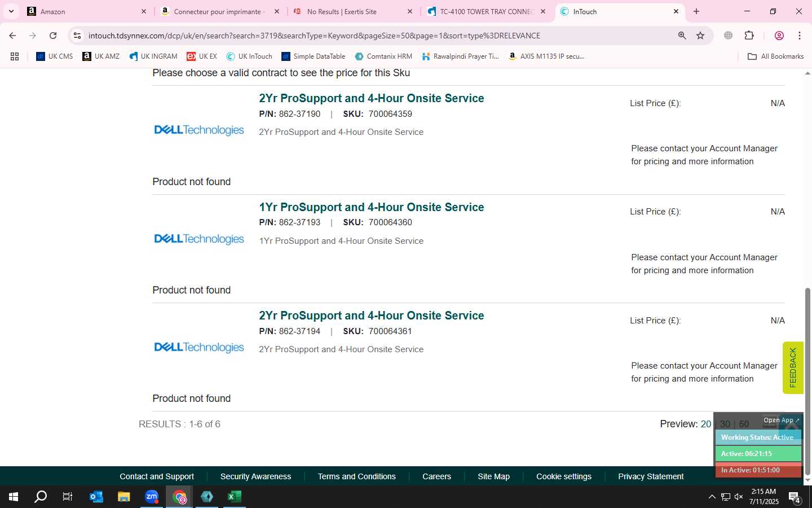The width and height of the screenshot is (812, 508).
Task: Open muted volume icon in tray
Action: click(x=739, y=497)
